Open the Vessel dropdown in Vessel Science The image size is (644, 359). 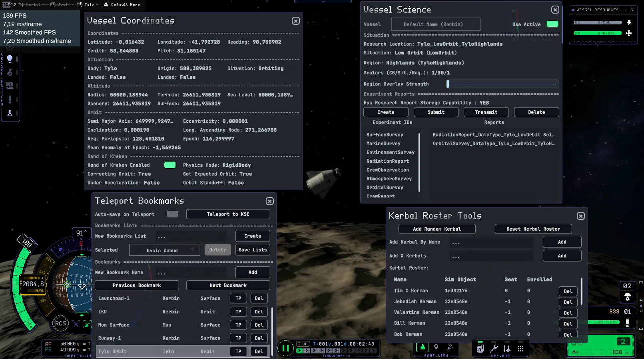436,24
